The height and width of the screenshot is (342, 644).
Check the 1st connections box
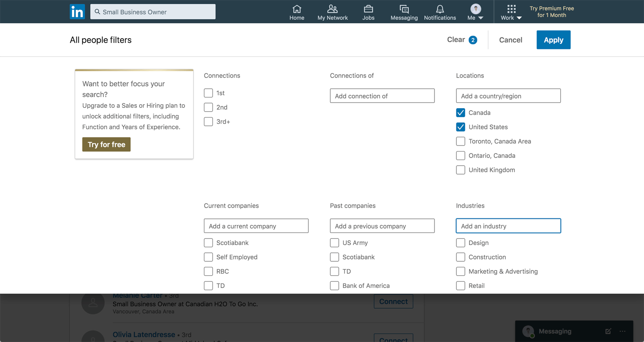pos(208,93)
